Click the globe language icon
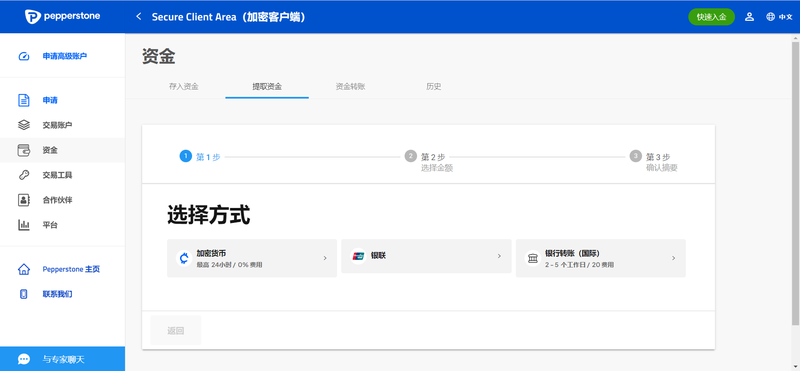This screenshot has height=371, width=800. [x=770, y=17]
